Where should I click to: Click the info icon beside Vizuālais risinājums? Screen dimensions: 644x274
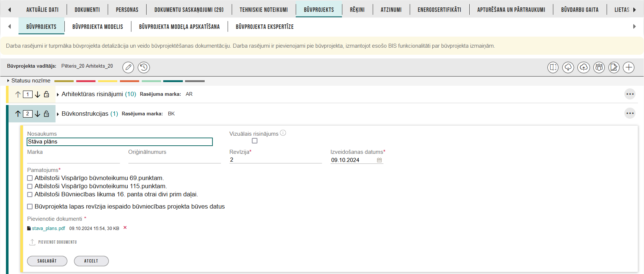coord(283,133)
